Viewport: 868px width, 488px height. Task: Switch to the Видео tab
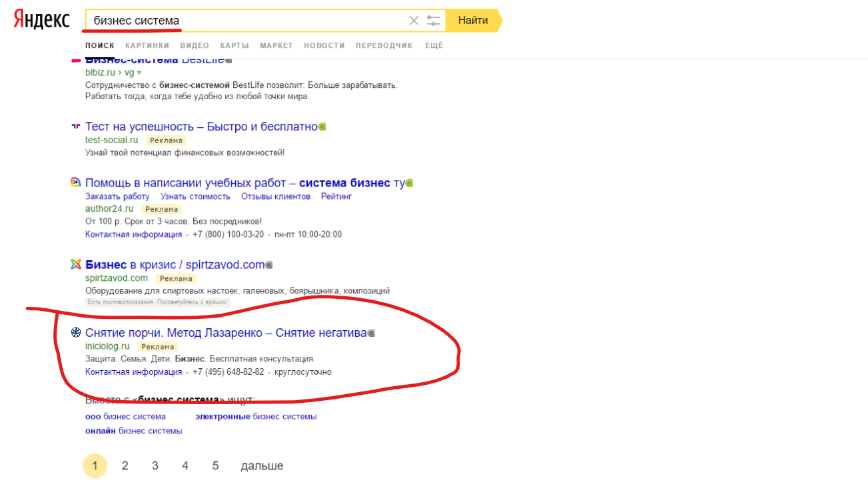(195, 45)
